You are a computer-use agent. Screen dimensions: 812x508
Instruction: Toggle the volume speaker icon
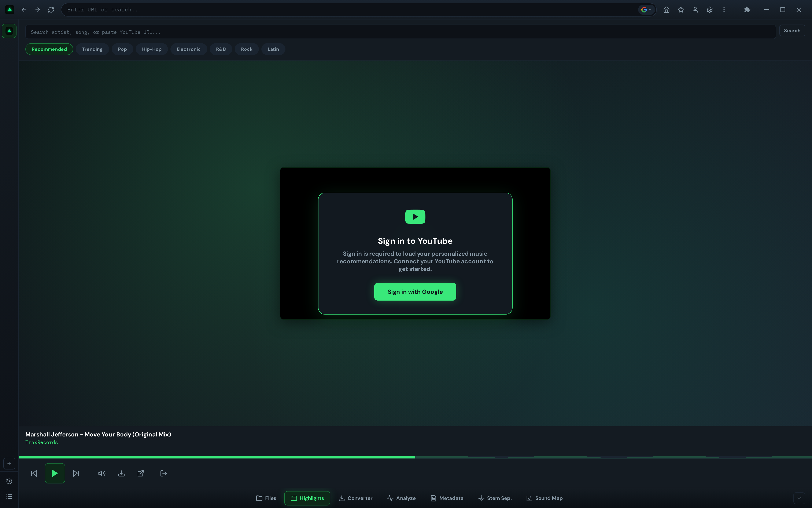coord(102,473)
